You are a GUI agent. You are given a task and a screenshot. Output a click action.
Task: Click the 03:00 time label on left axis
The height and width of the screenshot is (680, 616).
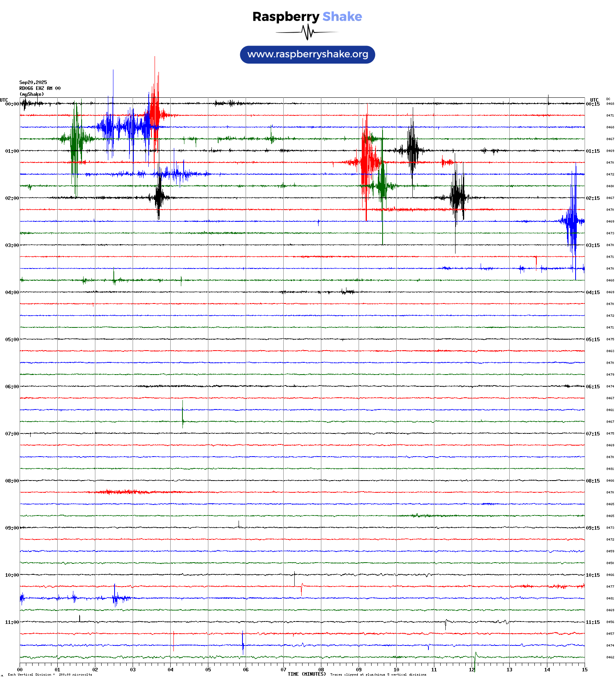12,245
